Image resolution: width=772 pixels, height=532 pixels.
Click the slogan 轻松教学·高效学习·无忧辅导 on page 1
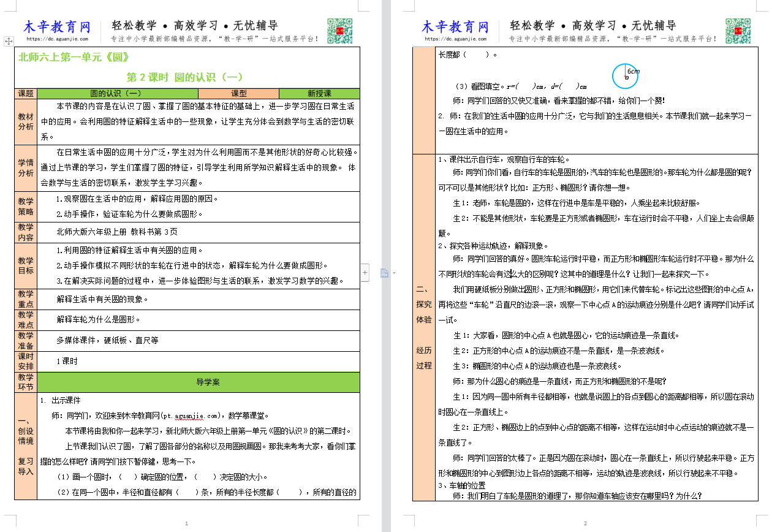click(195, 26)
